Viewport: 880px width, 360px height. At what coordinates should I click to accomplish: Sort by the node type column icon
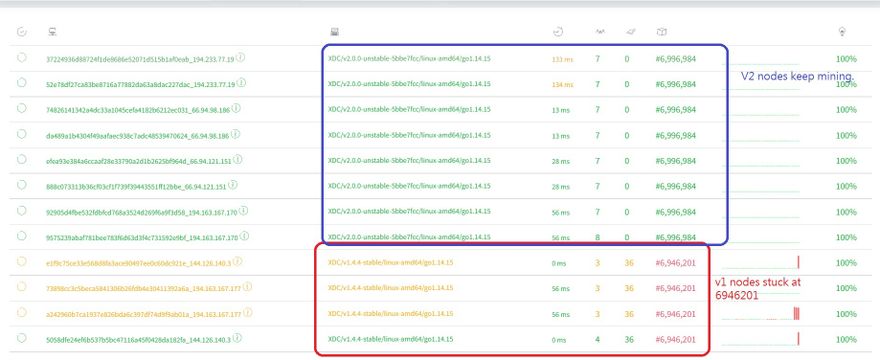(x=335, y=32)
